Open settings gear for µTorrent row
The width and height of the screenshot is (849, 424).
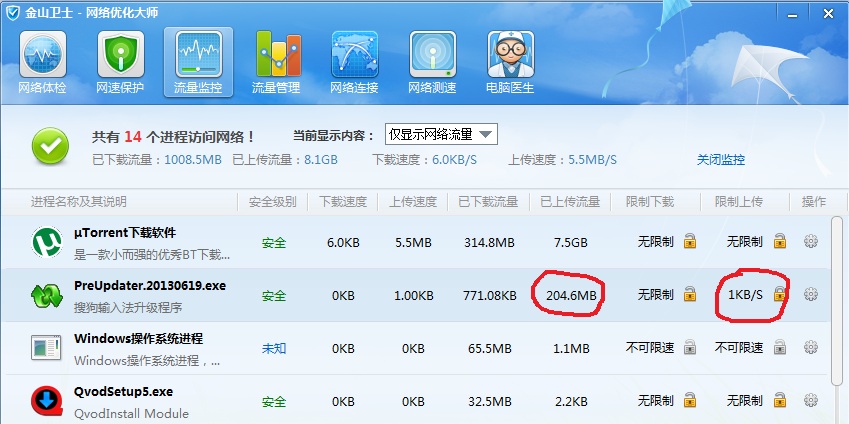(811, 241)
